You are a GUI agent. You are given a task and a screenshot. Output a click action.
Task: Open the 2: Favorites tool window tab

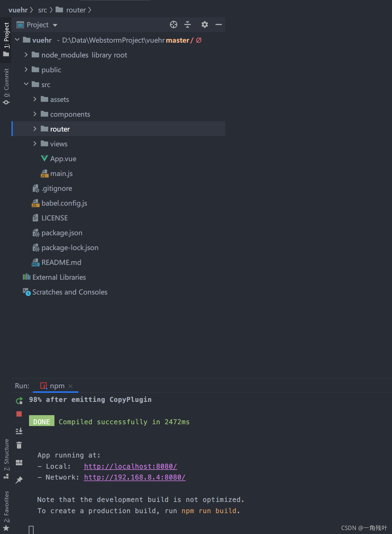click(6, 511)
